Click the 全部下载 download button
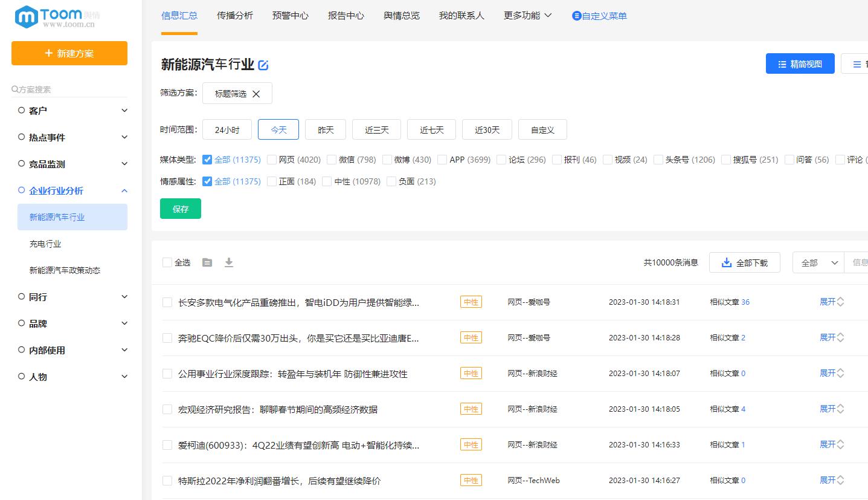 745,262
